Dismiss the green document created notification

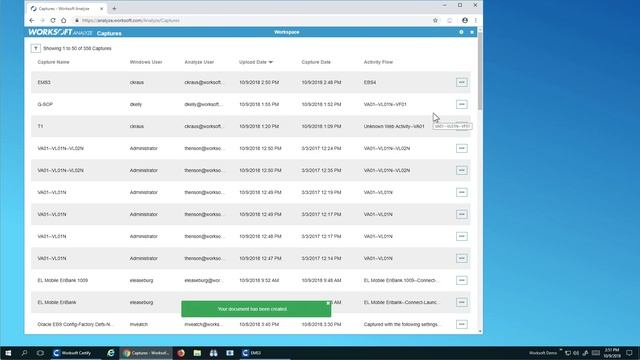click(328, 304)
